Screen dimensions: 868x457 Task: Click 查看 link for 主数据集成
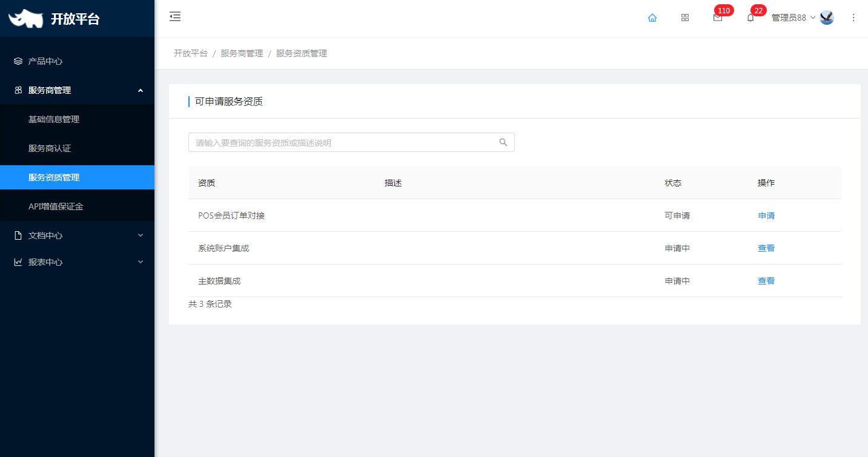click(766, 281)
